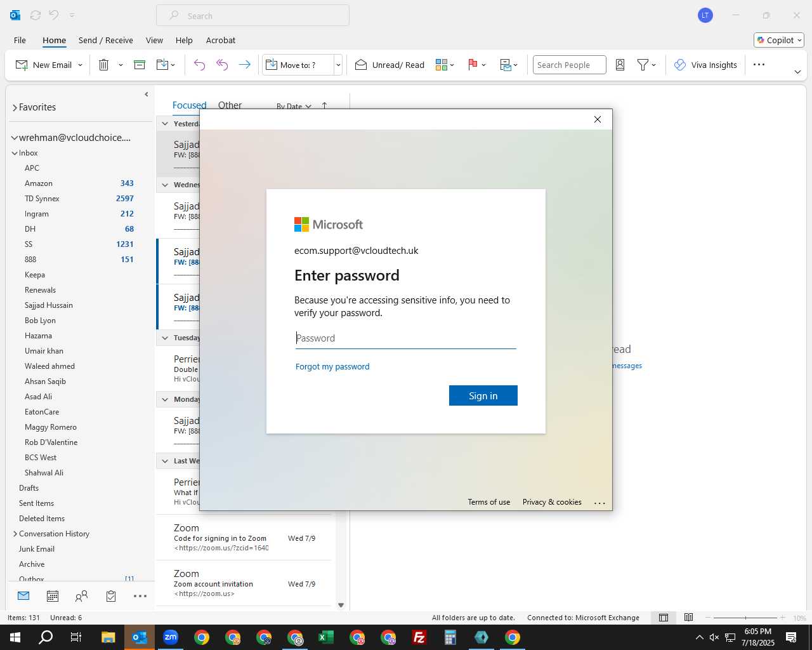Open Excel from the taskbar
The height and width of the screenshot is (650, 812).
(326, 637)
